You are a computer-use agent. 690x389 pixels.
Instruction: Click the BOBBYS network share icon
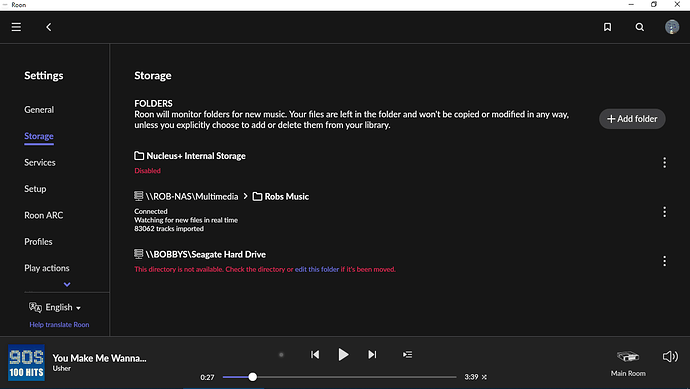coord(139,254)
